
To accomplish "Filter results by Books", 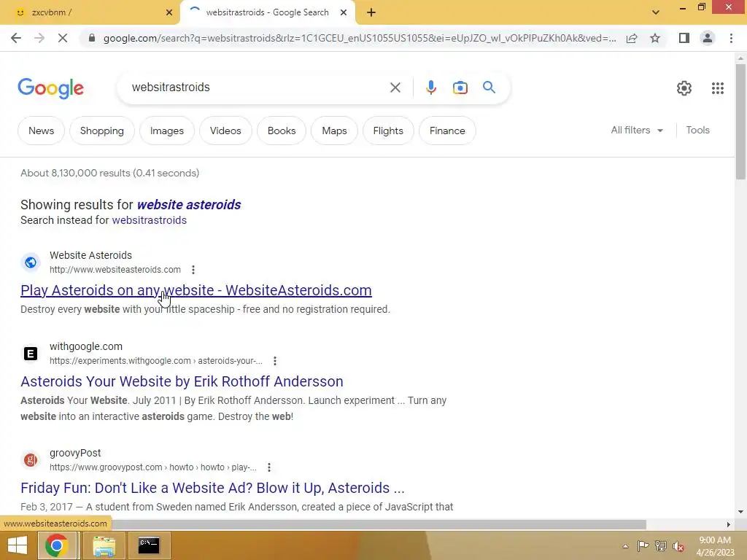I will tap(282, 131).
